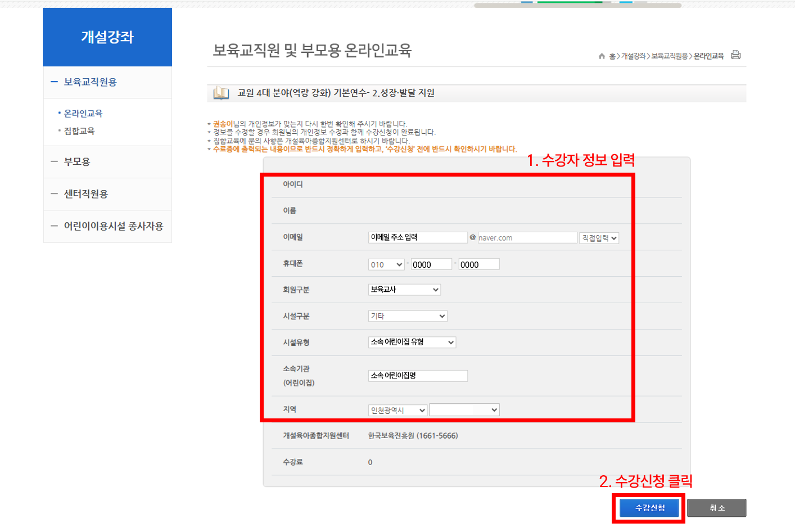The height and width of the screenshot is (532, 795).
Task: Open 어린이이용시설 종사자용 sidebar menu
Action: pyautogui.click(x=113, y=226)
